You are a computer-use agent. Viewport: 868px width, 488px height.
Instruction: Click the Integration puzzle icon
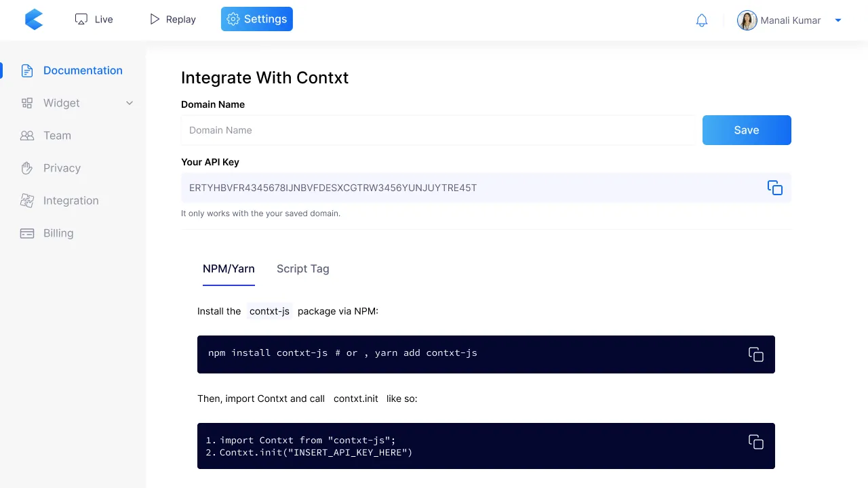(27, 201)
